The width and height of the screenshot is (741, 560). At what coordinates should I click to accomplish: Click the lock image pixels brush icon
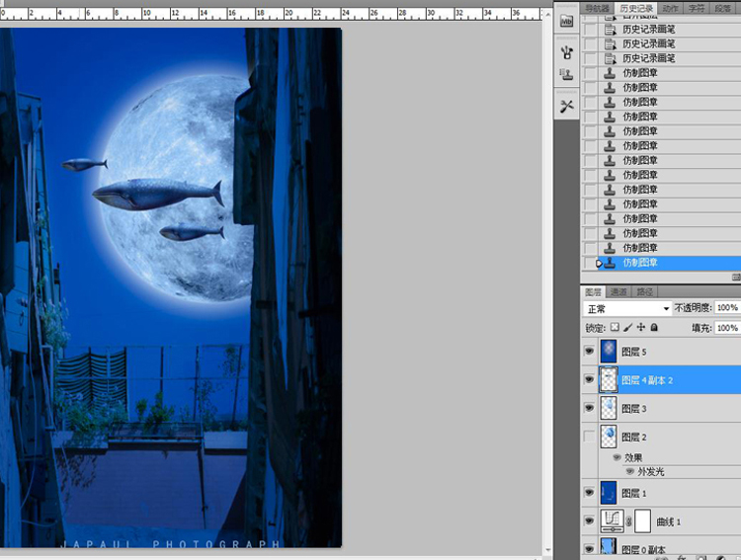tap(628, 327)
